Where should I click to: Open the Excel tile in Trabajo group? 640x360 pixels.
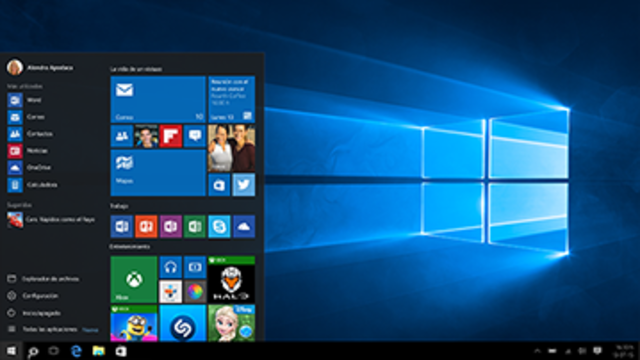[195, 227]
